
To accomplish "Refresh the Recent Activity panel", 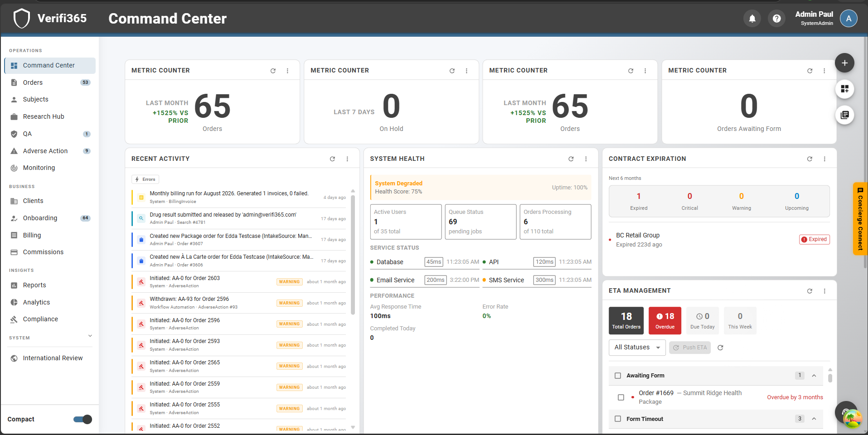I will point(332,159).
